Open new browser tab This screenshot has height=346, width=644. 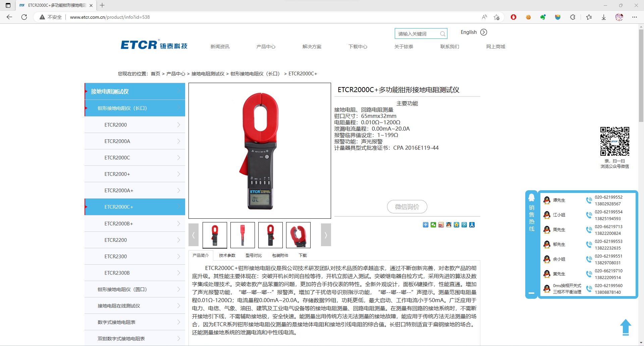[x=102, y=5]
